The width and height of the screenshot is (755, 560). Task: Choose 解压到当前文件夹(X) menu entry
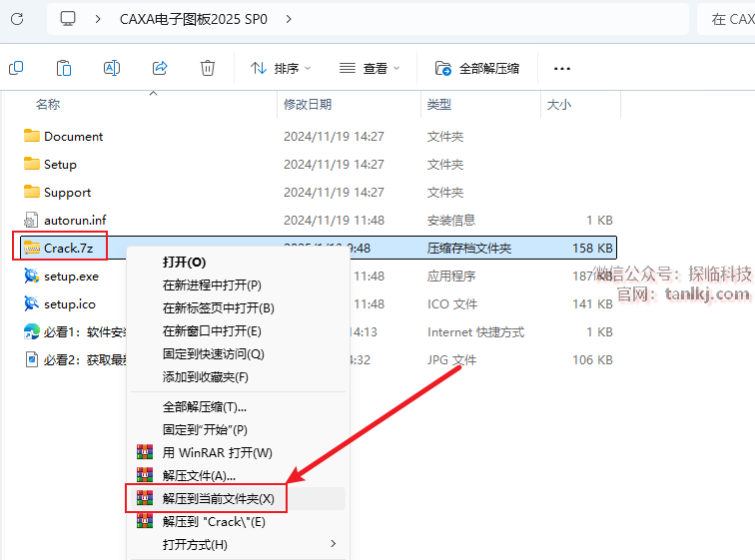[x=218, y=498]
